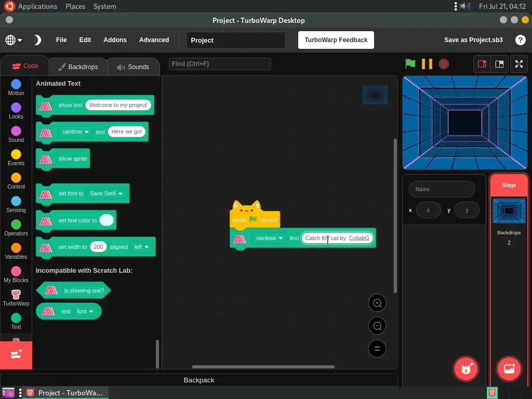Enter fullscreen stage mode

519,64
